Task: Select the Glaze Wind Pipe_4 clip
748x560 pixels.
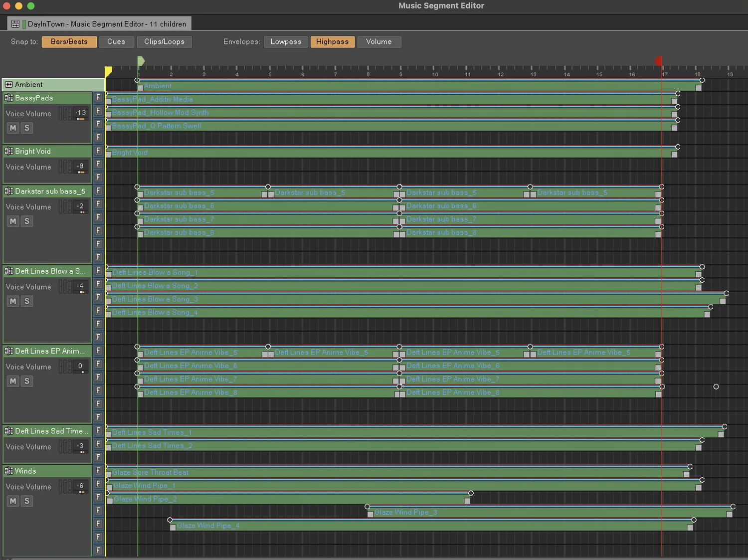Action: [432, 526]
